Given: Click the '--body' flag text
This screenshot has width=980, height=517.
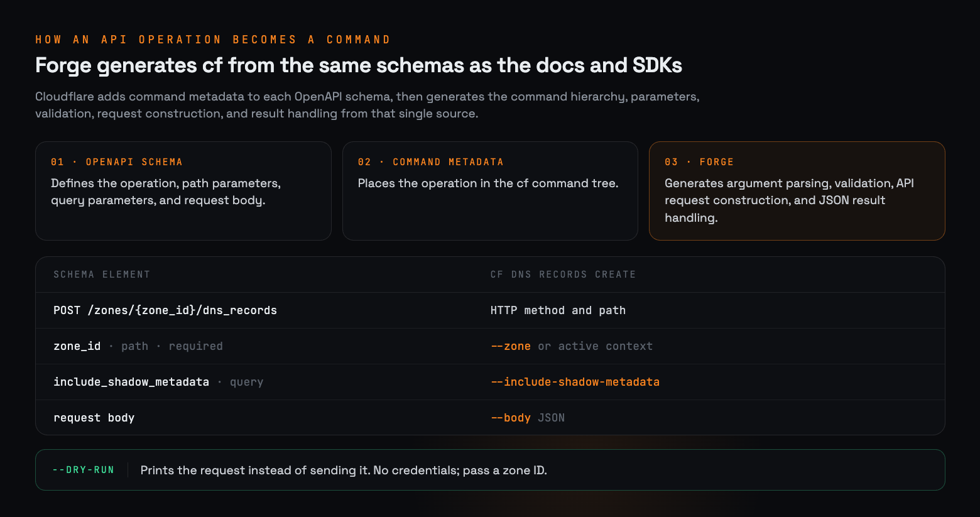Looking at the screenshot, I should click(511, 418).
